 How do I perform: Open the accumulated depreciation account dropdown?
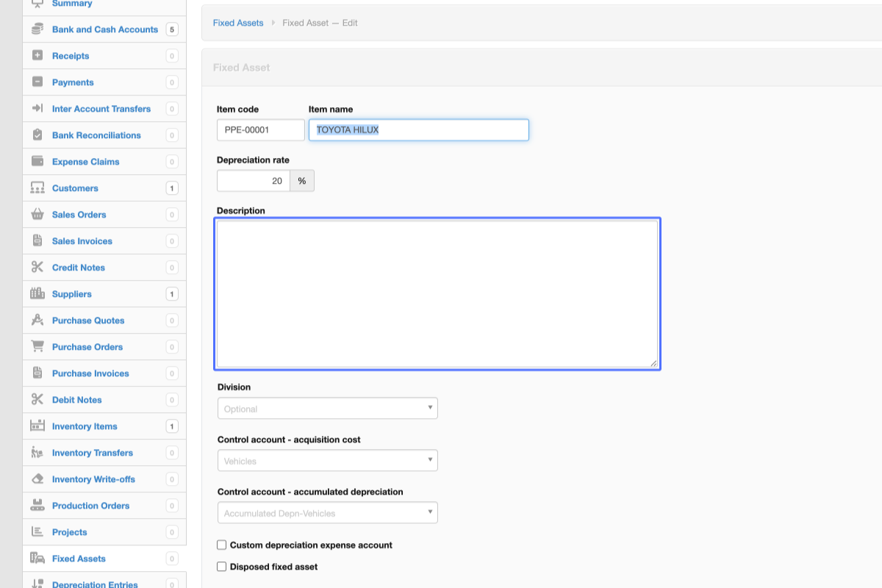[327, 513]
